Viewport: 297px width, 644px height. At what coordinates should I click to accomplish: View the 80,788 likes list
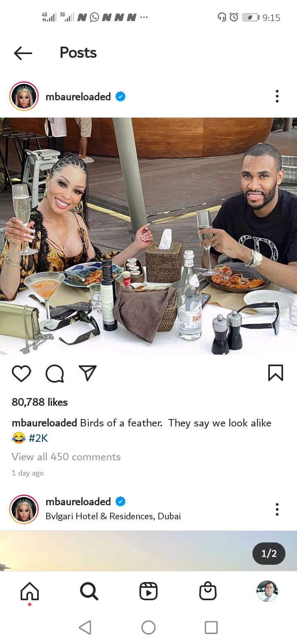click(x=40, y=402)
